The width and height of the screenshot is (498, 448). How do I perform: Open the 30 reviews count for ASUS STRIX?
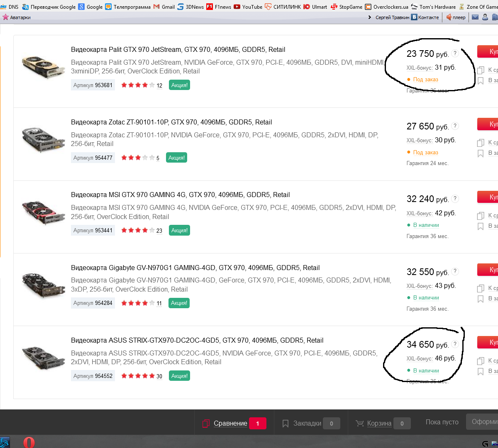pos(159,376)
